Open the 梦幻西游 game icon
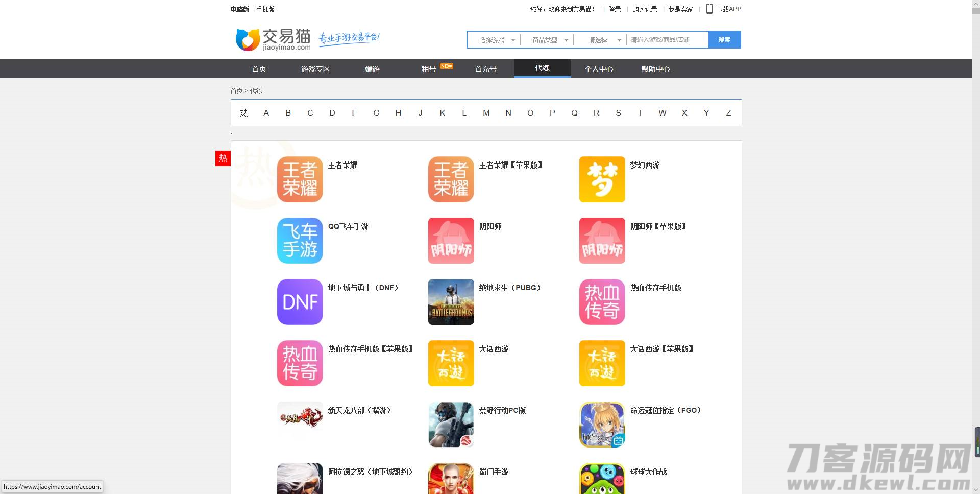This screenshot has width=980, height=494. click(602, 179)
